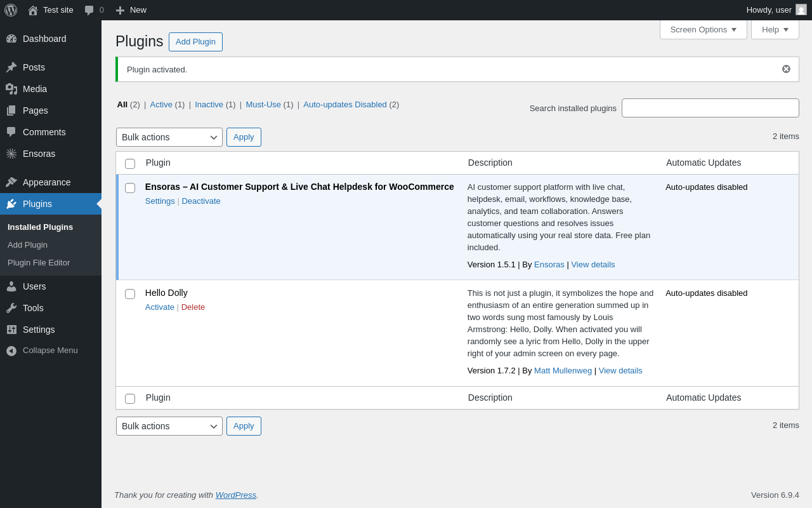
Task: Toggle the select-all checkbox in table header
Action: pyautogui.click(x=130, y=164)
